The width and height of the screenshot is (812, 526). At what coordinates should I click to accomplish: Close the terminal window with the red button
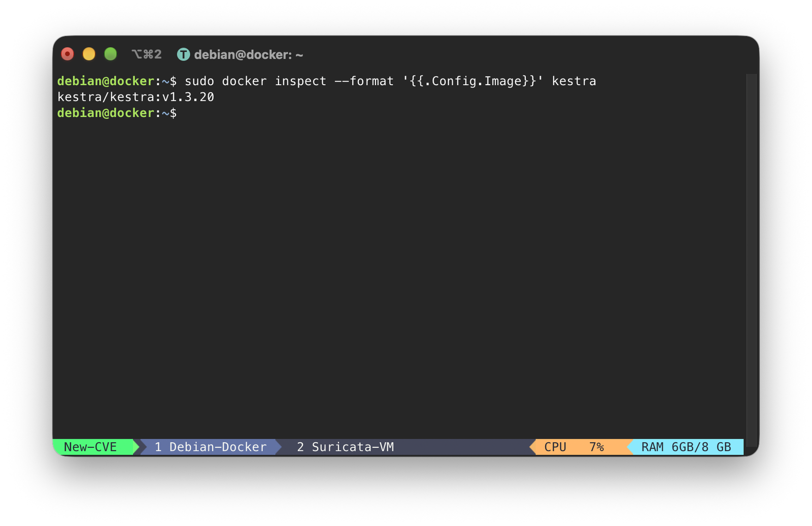(x=67, y=54)
